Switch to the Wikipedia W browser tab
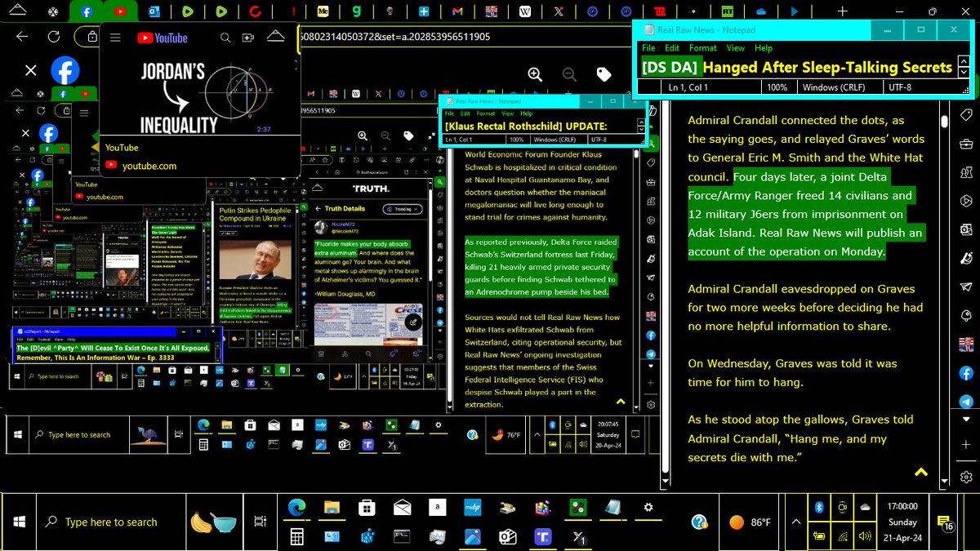This screenshot has width=980, height=551. [x=525, y=12]
